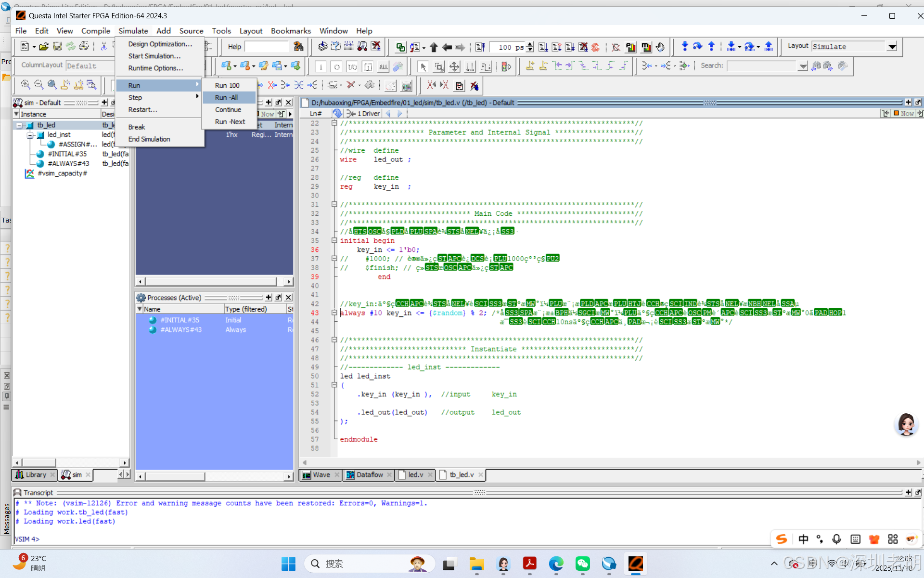Screen dimensions: 924x578
Task: Collapse the tb_led tree node
Action: pos(19,125)
